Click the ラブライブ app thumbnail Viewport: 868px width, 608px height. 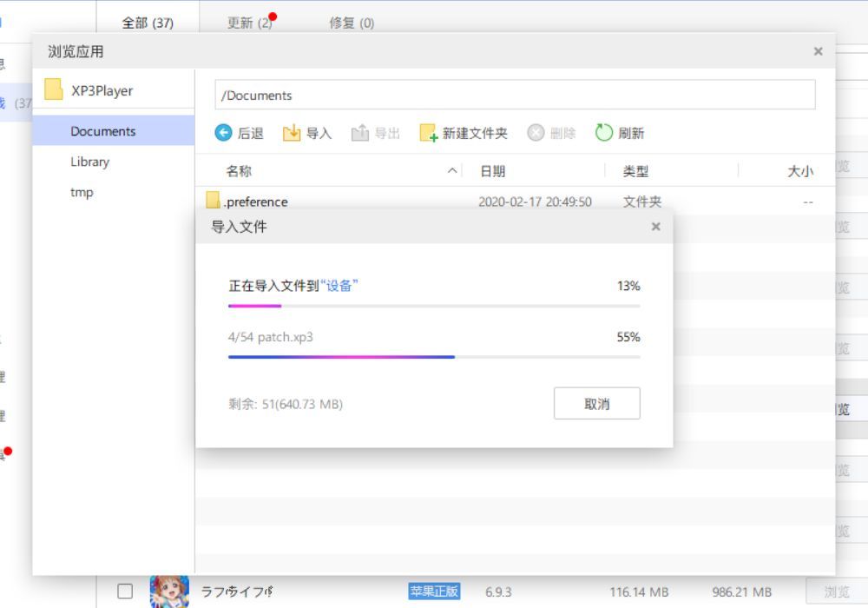click(169, 591)
